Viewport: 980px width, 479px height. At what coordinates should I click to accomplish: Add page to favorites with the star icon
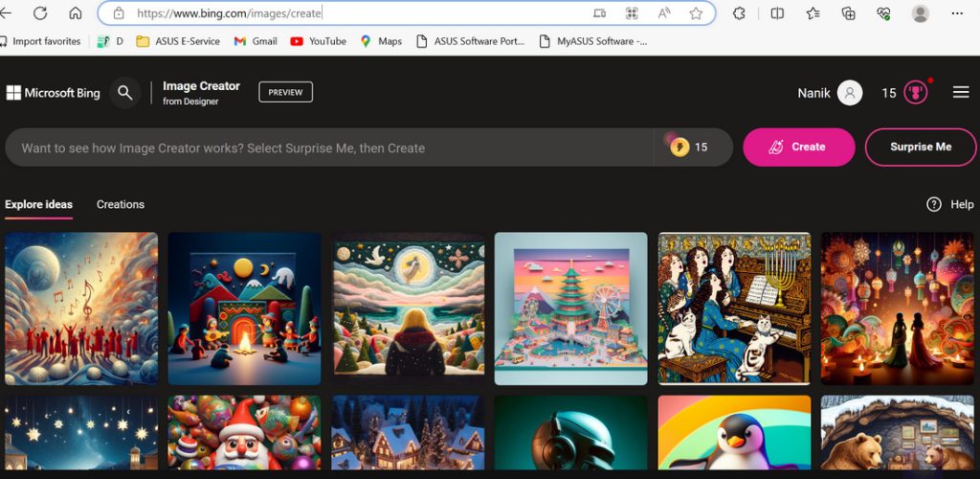coord(696,13)
